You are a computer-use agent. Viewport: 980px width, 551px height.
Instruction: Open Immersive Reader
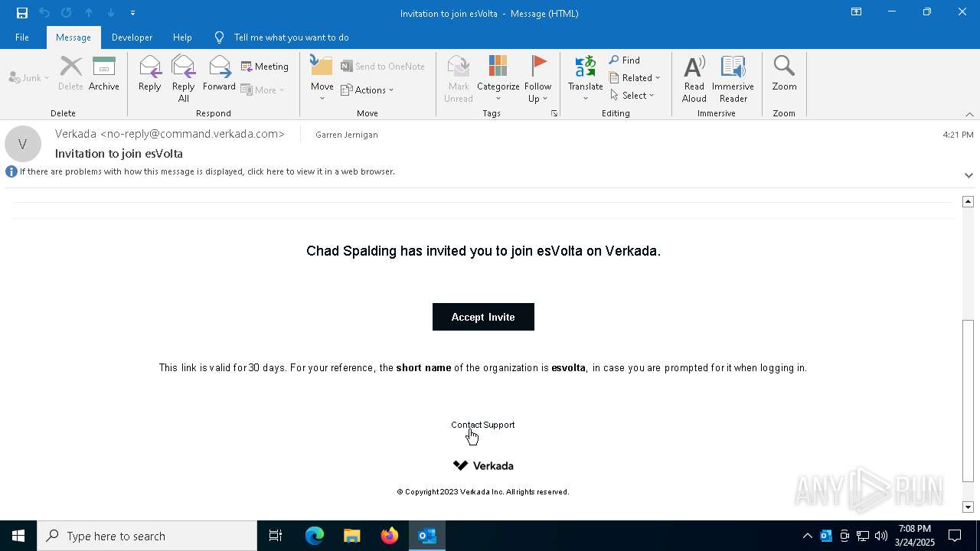coord(733,79)
